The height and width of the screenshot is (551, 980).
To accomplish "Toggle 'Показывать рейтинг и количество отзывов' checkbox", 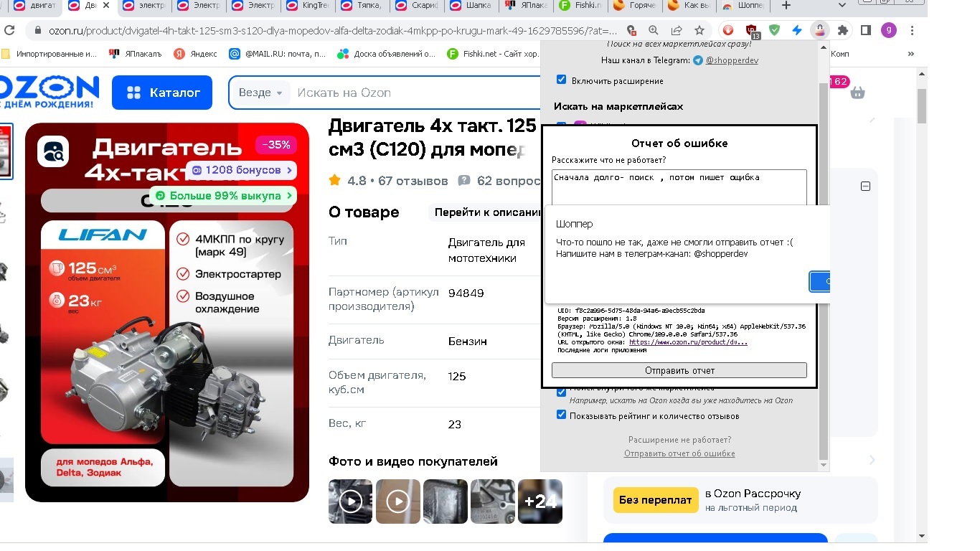I will click(x=562, y=415).
